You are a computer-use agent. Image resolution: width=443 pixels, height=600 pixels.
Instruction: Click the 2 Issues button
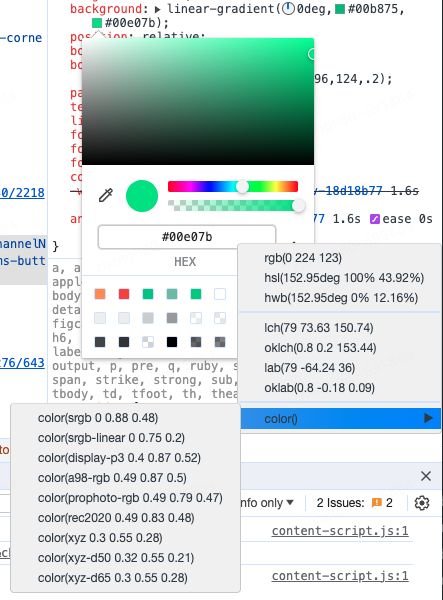354,502
